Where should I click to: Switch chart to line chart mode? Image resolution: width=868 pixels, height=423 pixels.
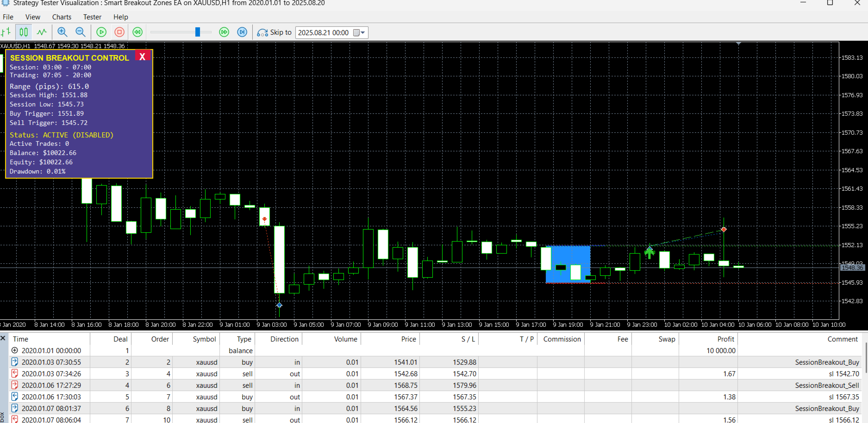pos(42,32)
